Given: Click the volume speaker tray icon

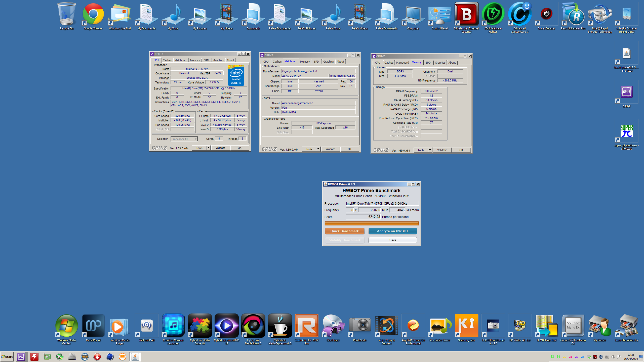Looking at the screenshot, I should tap(613, 357).
